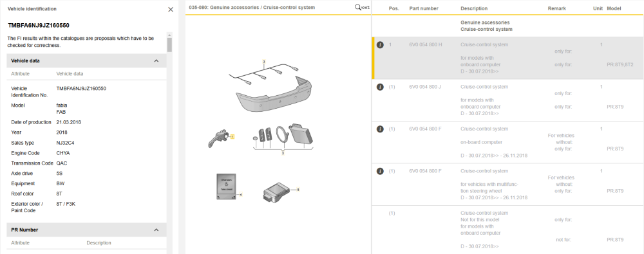
Task: Open info icon for multifunction steering wheel row
Action: 381,171
